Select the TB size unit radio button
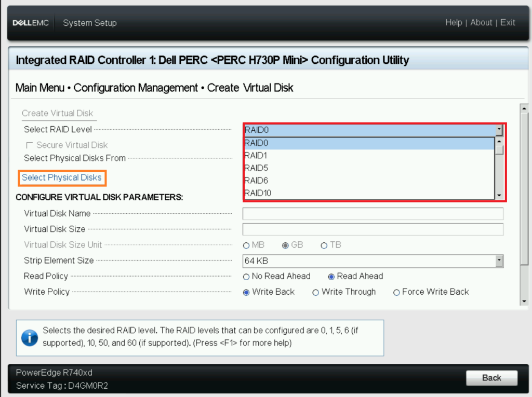 (x=324, y=245)
